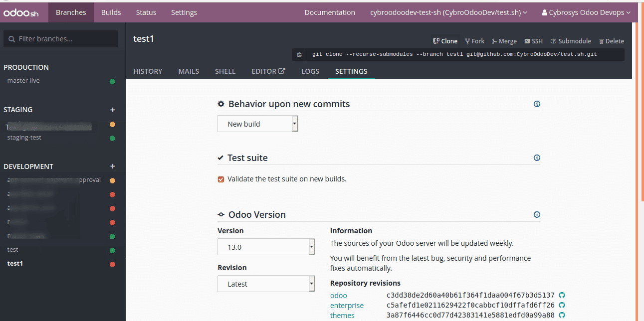Click the odoo.sh logo
This screenshot has width=644, height=321.
[x=21, y=13]
